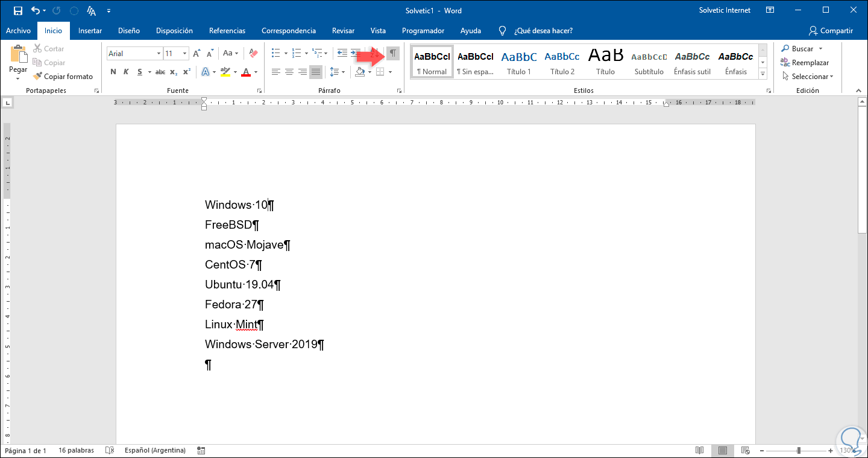Toggle underline formatting (S)
This screenshot has height=458, width=868.
[140, 72]
